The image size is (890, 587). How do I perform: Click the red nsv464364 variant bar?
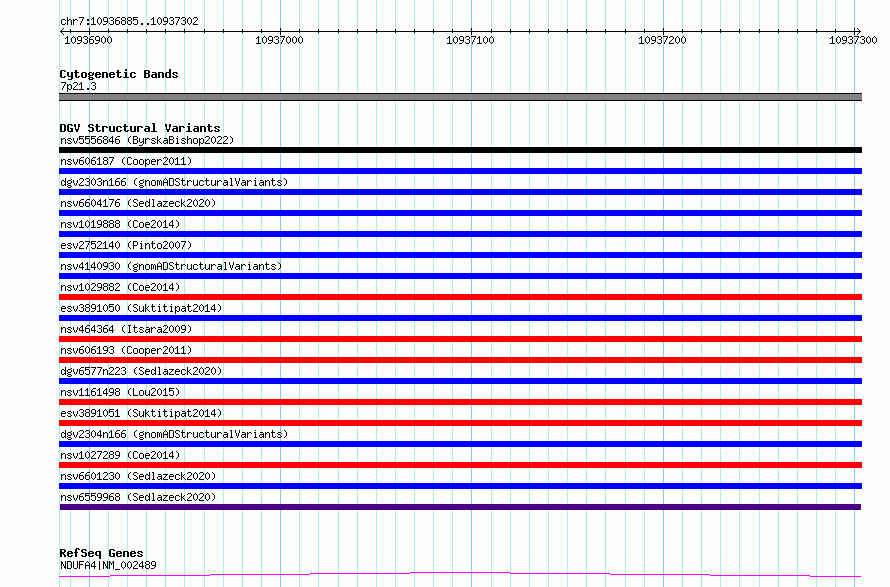(x=460, y=339)
